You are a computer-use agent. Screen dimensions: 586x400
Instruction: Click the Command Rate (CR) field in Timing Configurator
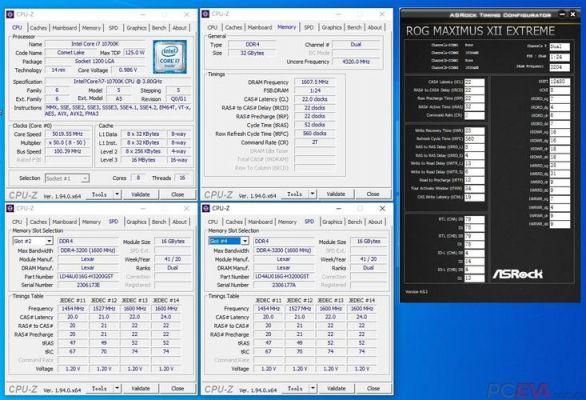click(x=474, y=116)
